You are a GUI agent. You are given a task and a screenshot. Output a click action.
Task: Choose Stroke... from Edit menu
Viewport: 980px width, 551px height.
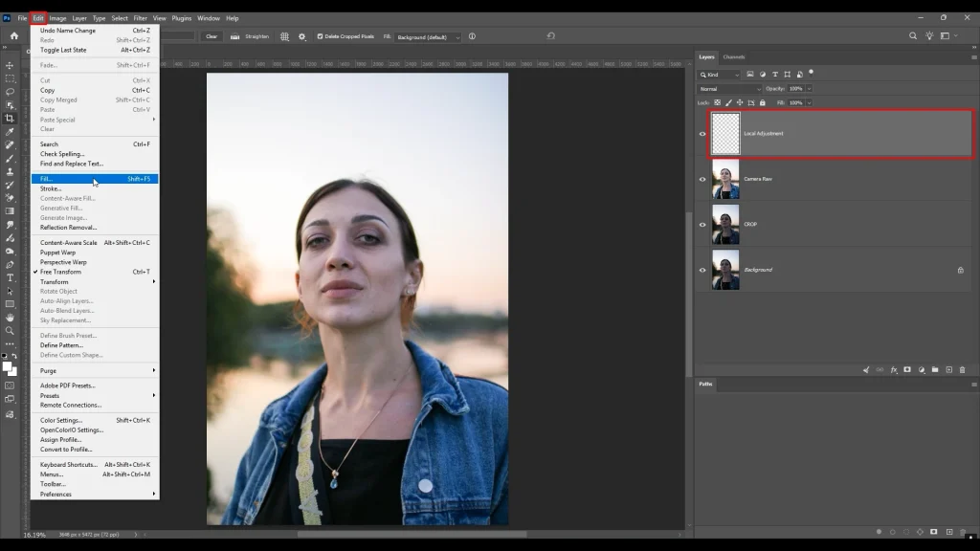95,188
